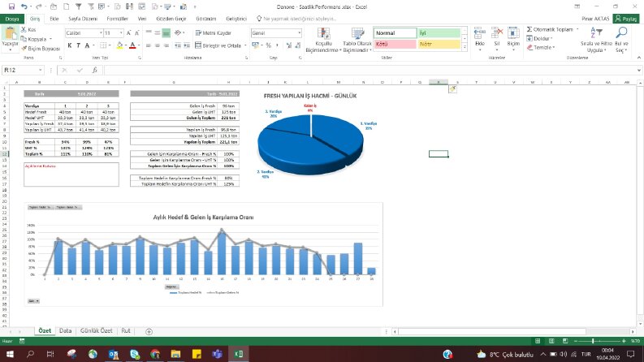Open the font name dropdown Calibri
The height and width of the screenshot is (362, 644).
pos(101,32)
